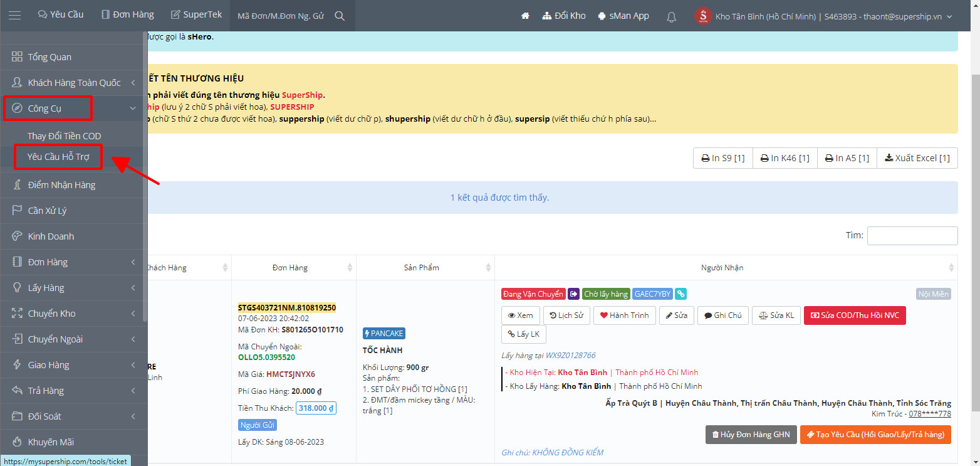Add a note with Ghi Chú button
This screenshot has width=980, height=466.
[x=722, y=315]
